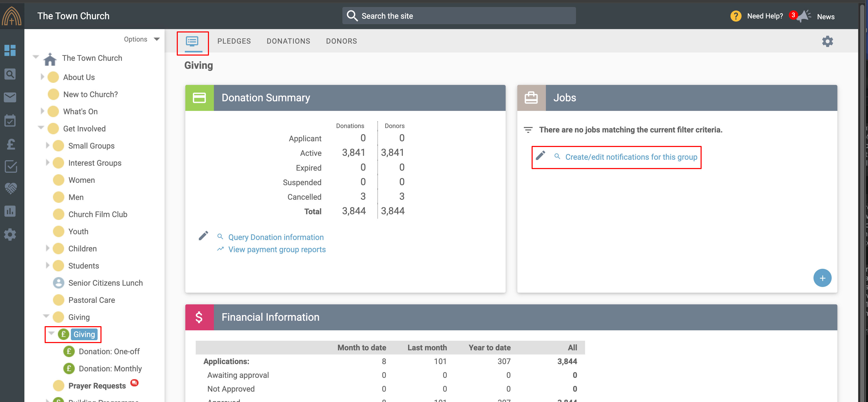Image resolution: width=868 pixels, height=402 pixels.
Task: Switch to the Donors tab
Action: [341, 41]
